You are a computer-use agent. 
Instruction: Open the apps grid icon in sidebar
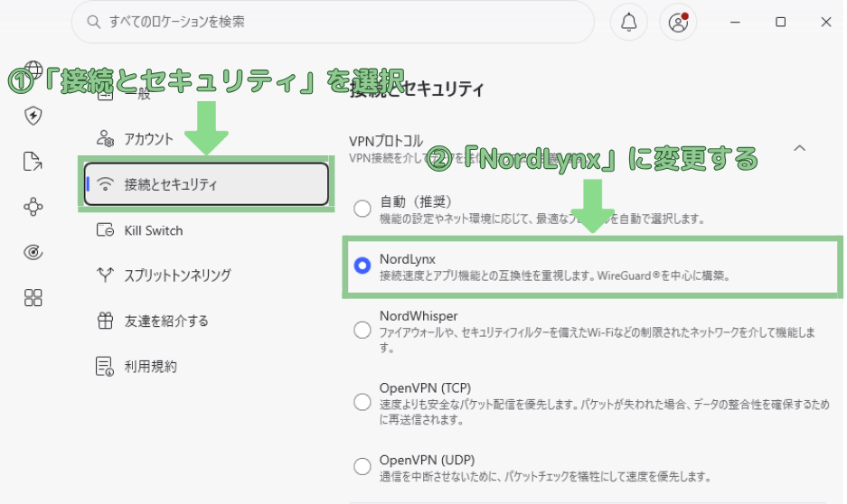33,297
